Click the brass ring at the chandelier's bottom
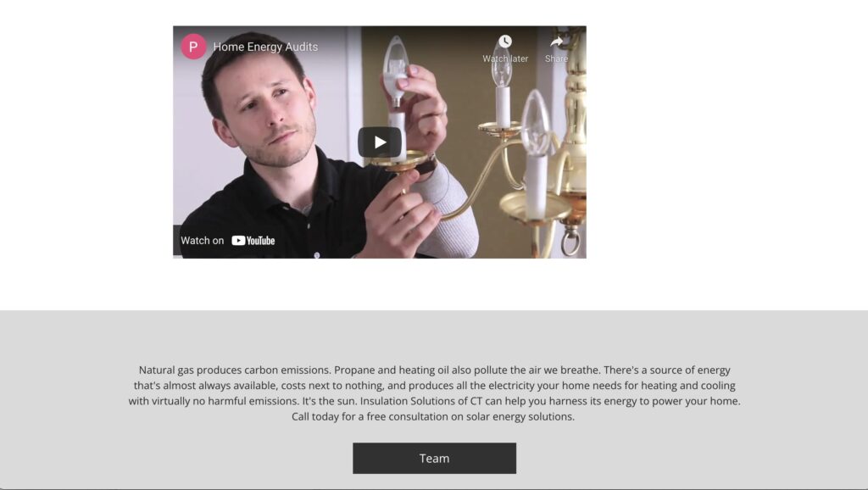This screenshot has width=868, height=490. pyautogui.click(x=571, y=242)
